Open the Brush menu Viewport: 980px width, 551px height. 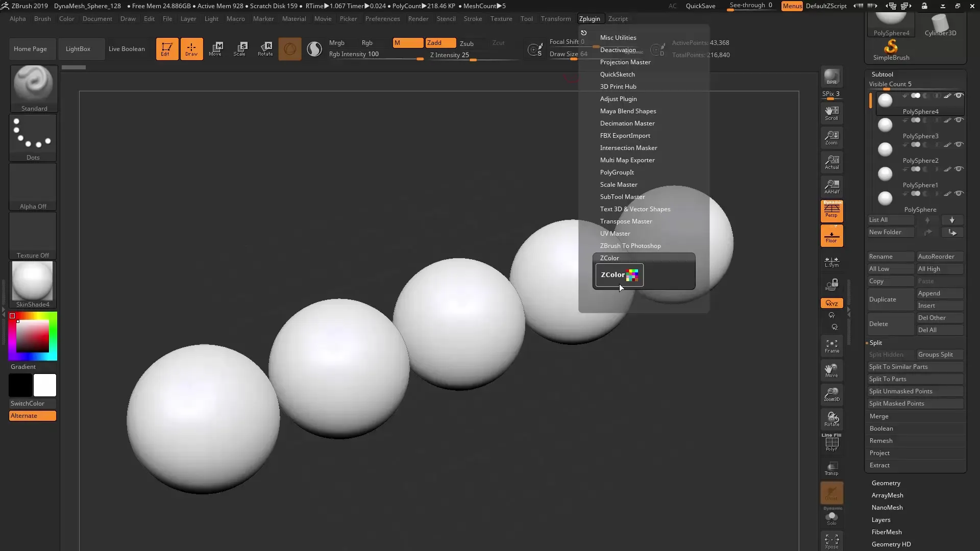[42, 19]
